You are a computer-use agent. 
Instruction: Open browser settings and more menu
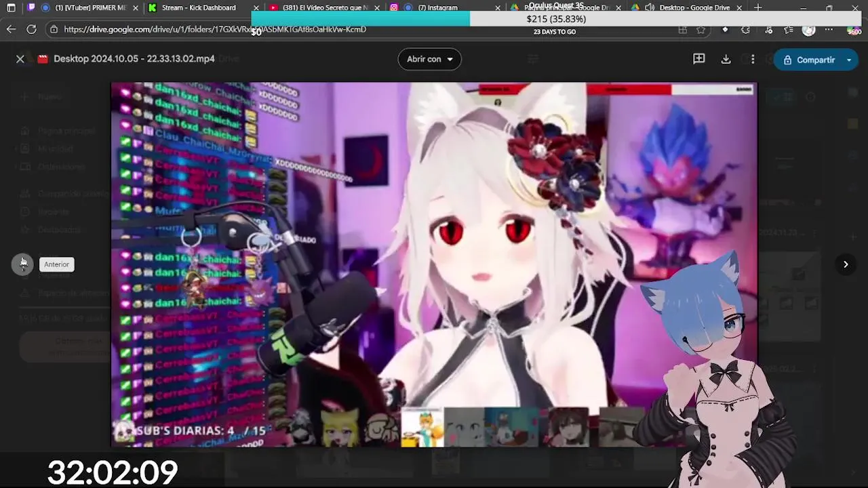pos(829,30)
